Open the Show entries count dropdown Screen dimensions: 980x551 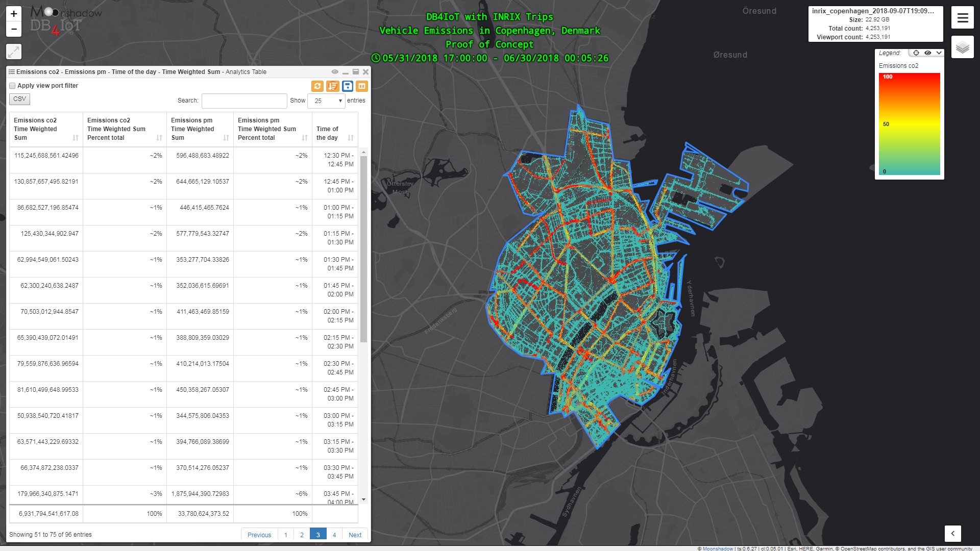(x=326, y=101)
